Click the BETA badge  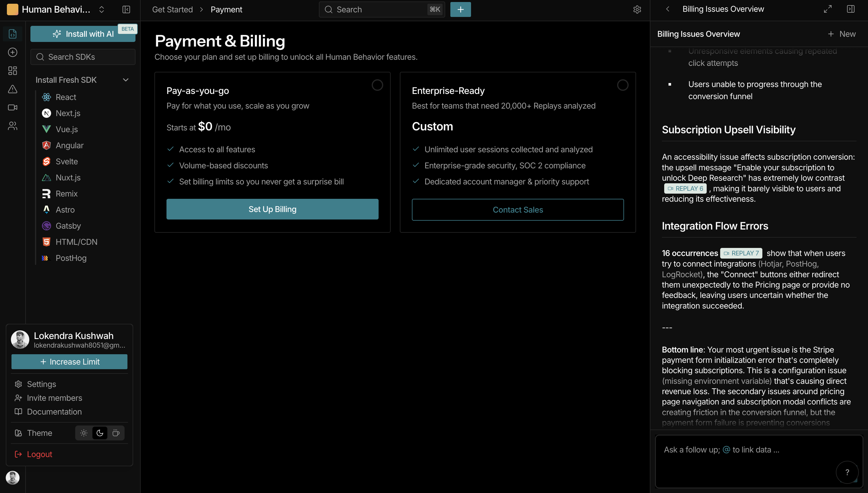point(127,29)
